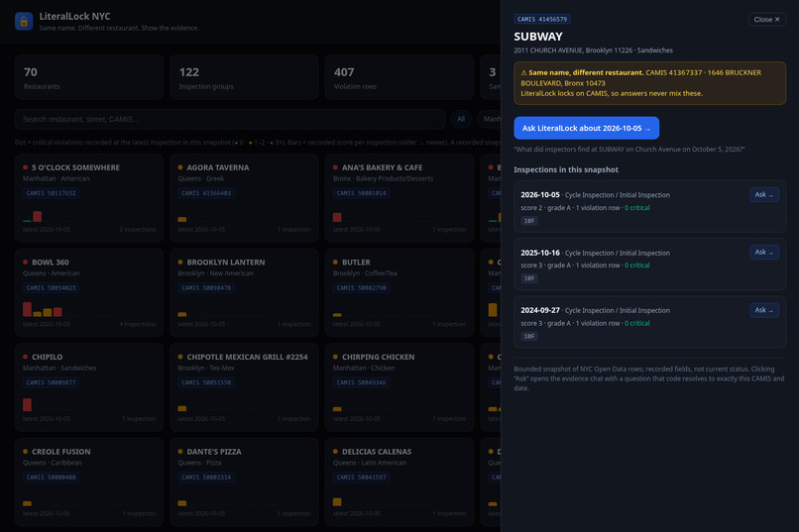This screenshot has height=532, width=799.
Task: Close the SUBWAY detail panel
Action: pos(766,20)
